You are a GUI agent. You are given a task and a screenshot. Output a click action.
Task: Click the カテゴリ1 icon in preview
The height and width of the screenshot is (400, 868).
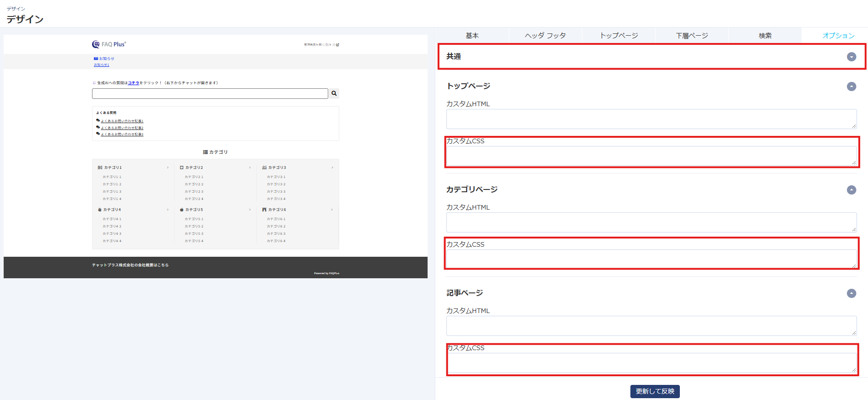(100, 168)
